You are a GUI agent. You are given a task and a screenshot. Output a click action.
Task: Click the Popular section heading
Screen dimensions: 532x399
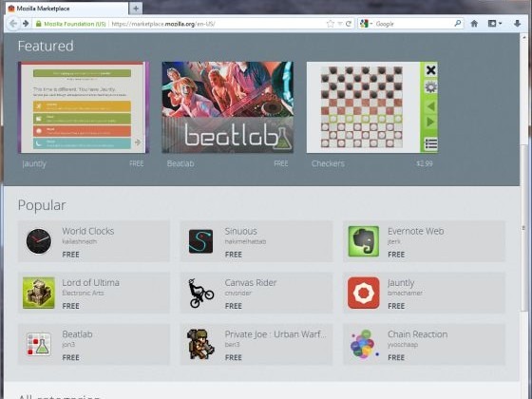coord(42,205)
